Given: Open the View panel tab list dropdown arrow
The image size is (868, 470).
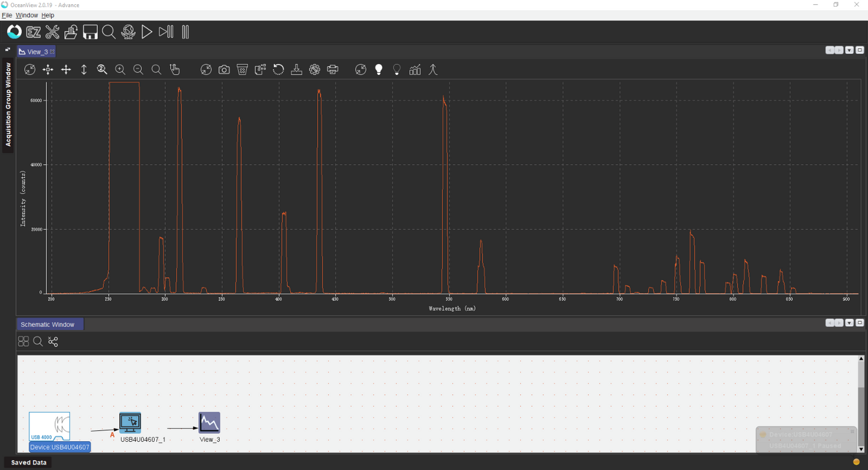Looking at the screenshot, I should (x=849, y=50).
